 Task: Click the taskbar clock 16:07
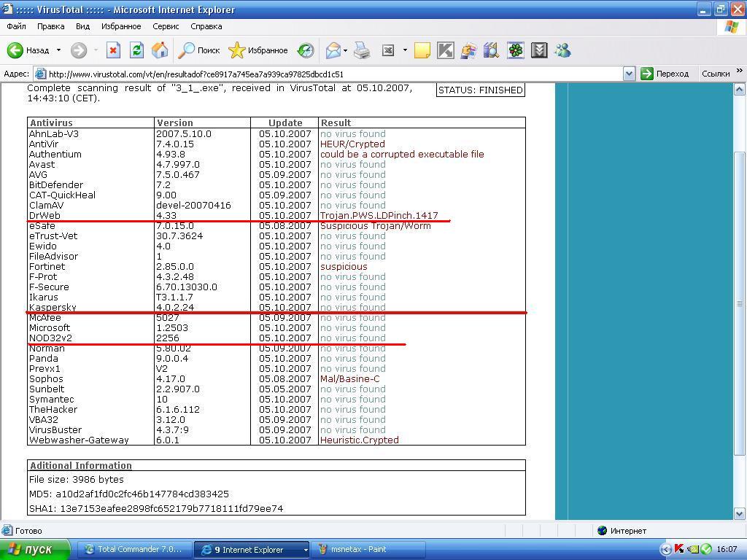727,550
